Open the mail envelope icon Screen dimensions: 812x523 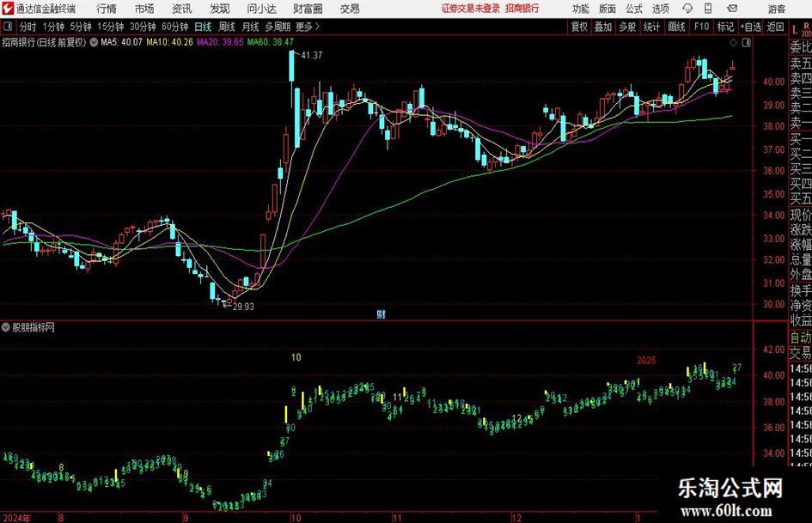coord(732,9)
